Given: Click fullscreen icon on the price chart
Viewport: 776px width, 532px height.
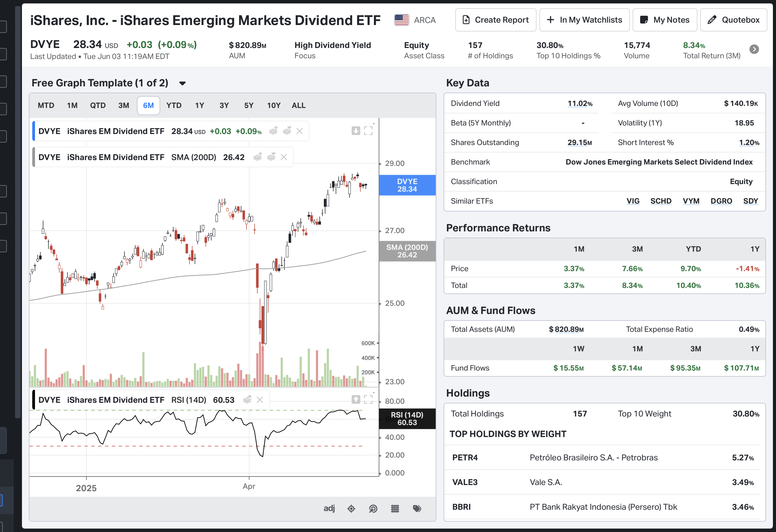Looking at the screenshot, I should point(368,131).
